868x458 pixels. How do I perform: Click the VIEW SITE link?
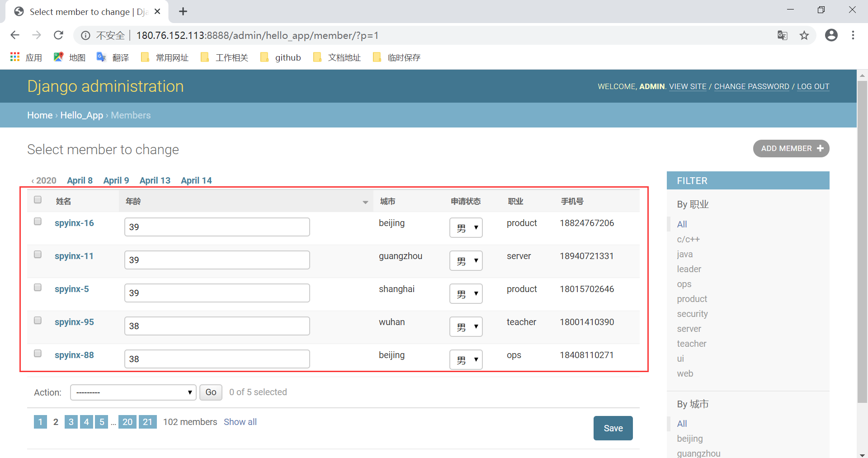(x=688, y=86)
